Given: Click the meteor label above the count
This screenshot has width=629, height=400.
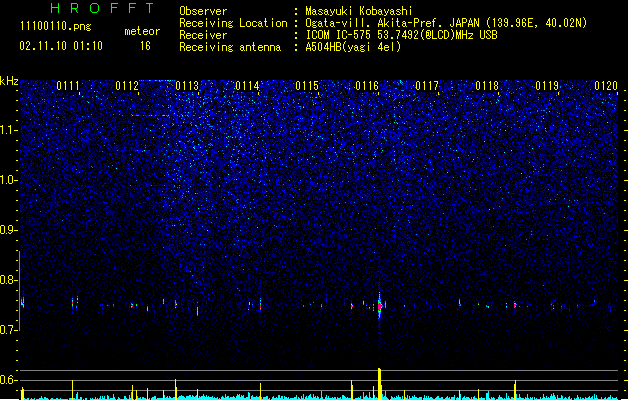Looking at the screenshot, I should coord(142,31).
